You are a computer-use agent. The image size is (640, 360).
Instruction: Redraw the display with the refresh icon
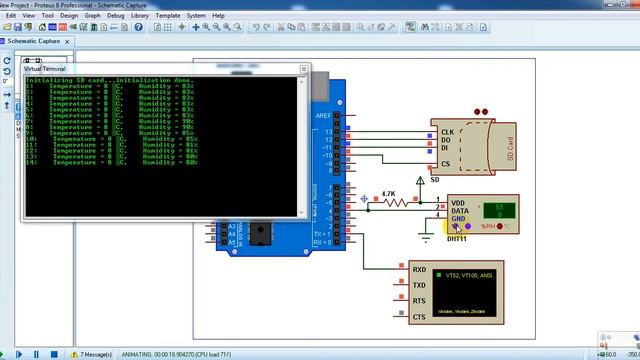(x=157, y=27)
